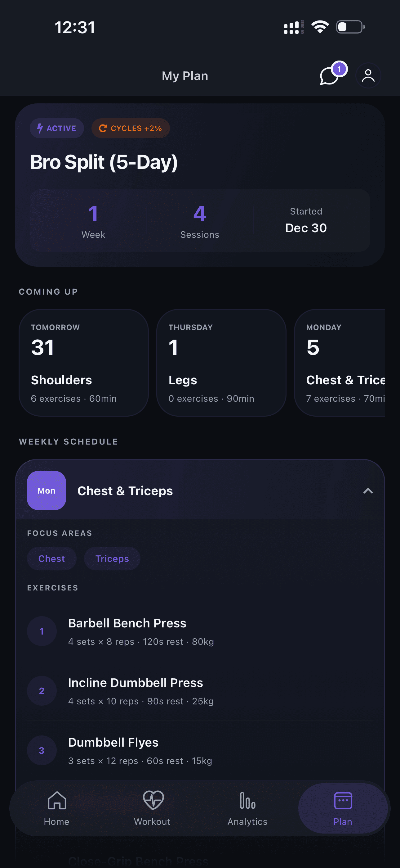The height and width of the screenshot is (868, 400).
Task: Open the chat messages icon
Action: pyautogui.click(x=329, y=77)
